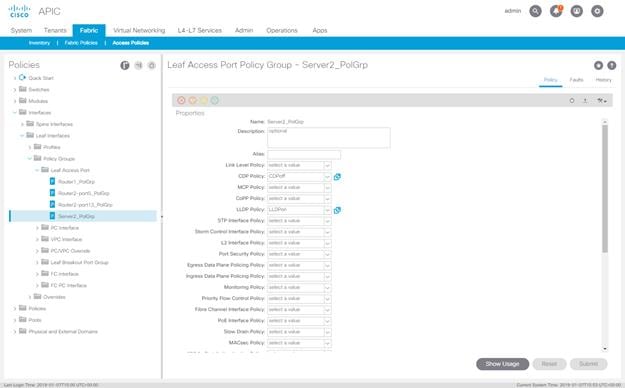Expand the PC Interface folder
The height and width of the screenshot is (388, 625).
(37, 228)
